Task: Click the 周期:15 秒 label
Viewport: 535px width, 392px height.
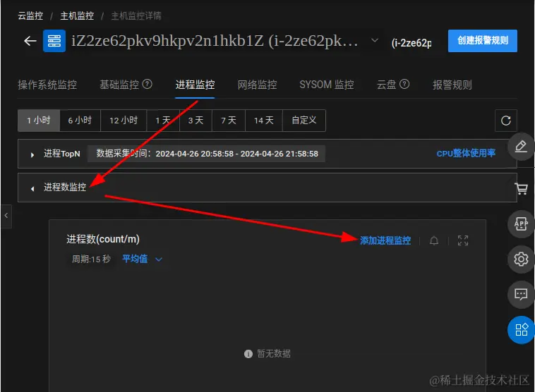Action: click(x=91, y=259)
